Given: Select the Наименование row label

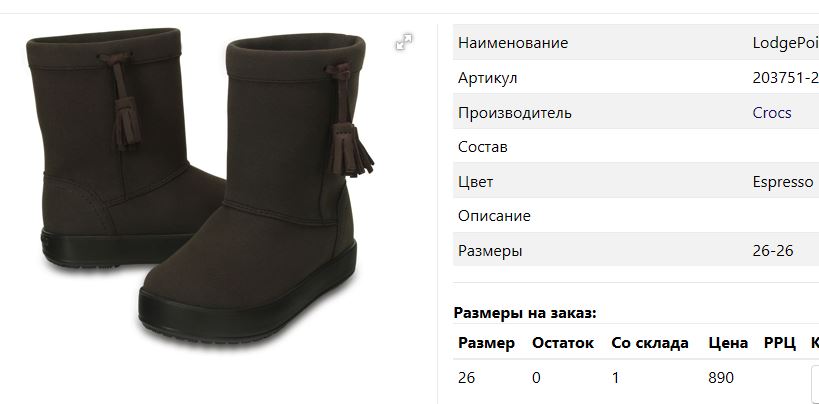Looking at the screenshot, I should pos(512,43).
